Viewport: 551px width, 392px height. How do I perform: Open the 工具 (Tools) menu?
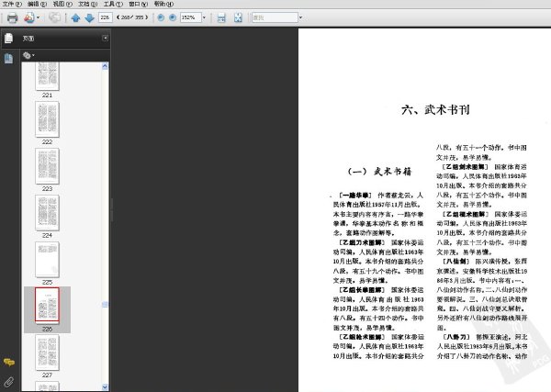113,4
